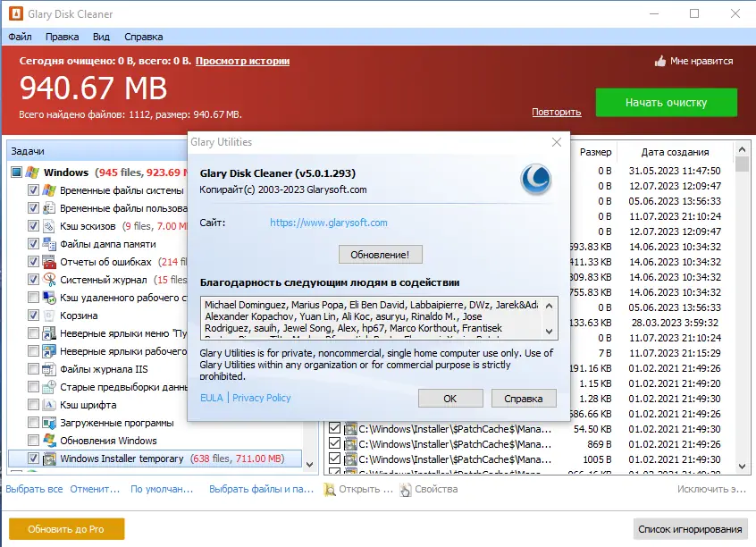This screenshot has height=547, width=756.
Task: Uncheck 'Windows Installer temporary' checkbox
Action: (x=33, y=459)
